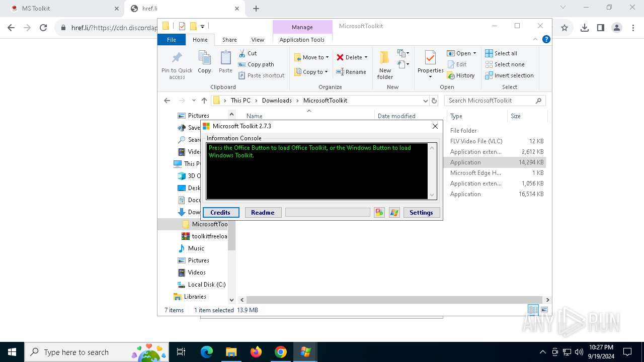Select Local Disk (C:) in navigation pane
The width and height of the screenshot is (644, 362).
click(x=207, y=285)
